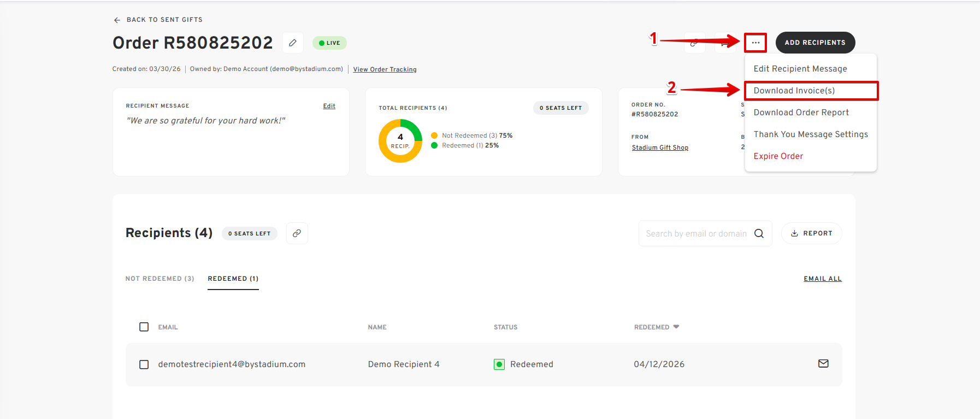Click the pencil icon beside the order title
The width and height of the screenshot is (980, 419).
point(293,43)
